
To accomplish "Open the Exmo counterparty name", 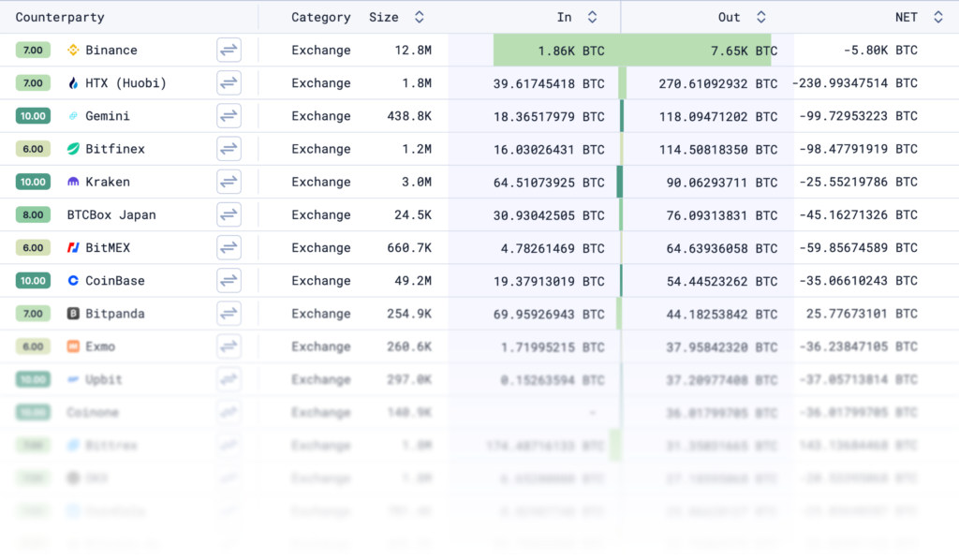I will (100, 346).
